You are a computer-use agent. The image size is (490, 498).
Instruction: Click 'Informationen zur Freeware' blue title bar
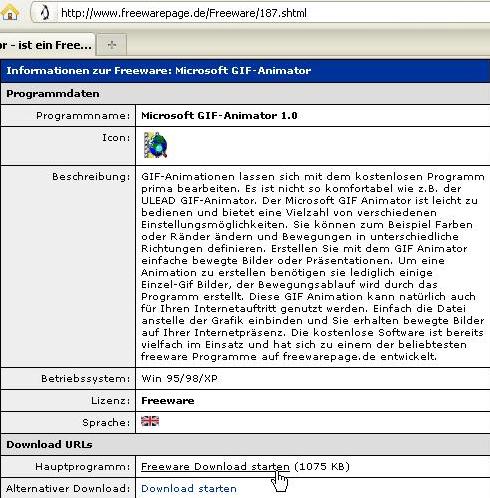245,71
